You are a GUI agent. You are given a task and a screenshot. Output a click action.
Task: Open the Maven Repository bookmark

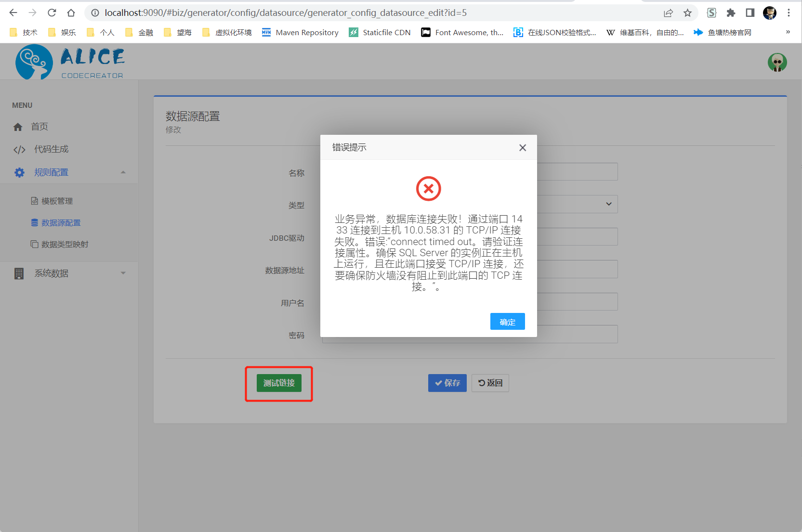point(300,32)
